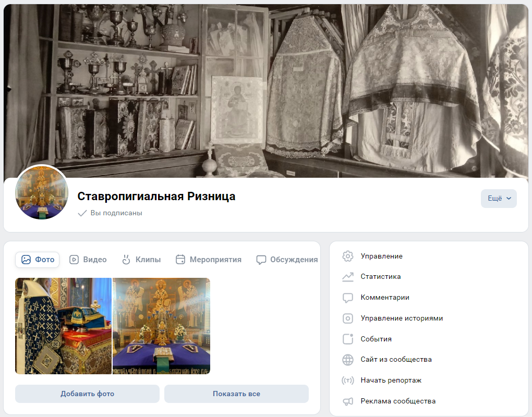The width and height of the screenshot is (532, 417).
Task: Open the Реклама сообщества megaphone icon
Action: (x=348, y=401)
